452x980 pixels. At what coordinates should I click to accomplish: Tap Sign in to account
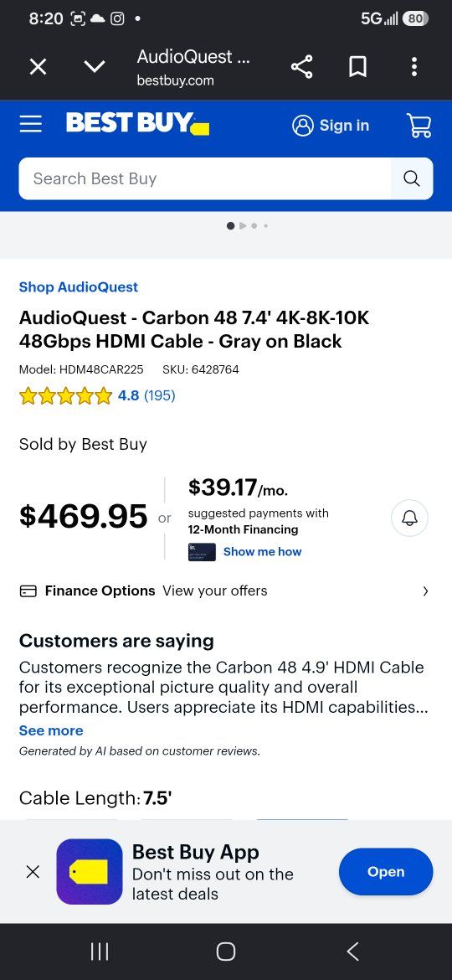(331, 126)
